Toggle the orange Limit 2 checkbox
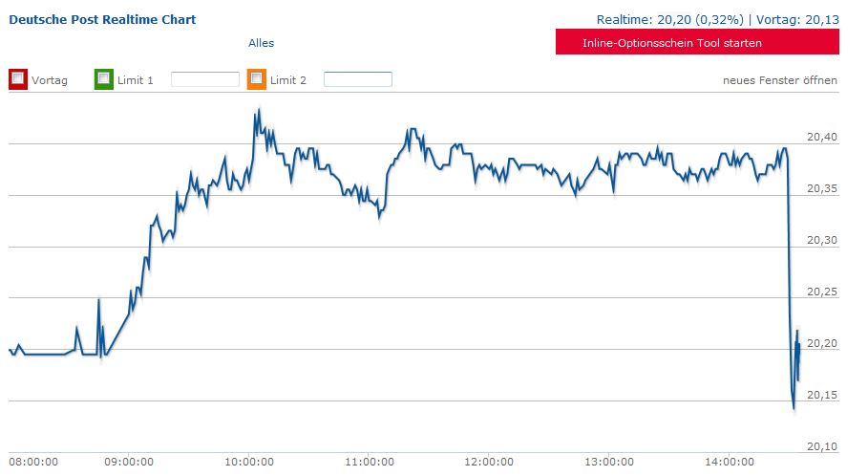Viewport: 868px width, 476px height. pyautogui.click(x=257, y=79)
